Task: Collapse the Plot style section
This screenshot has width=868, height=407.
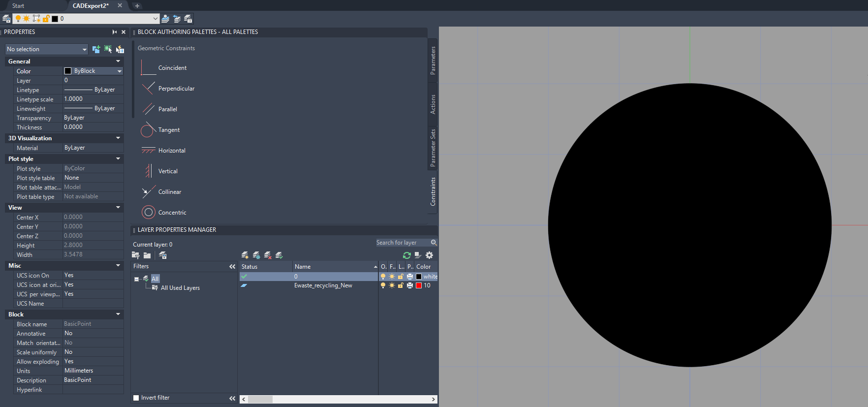Action: 118,159
